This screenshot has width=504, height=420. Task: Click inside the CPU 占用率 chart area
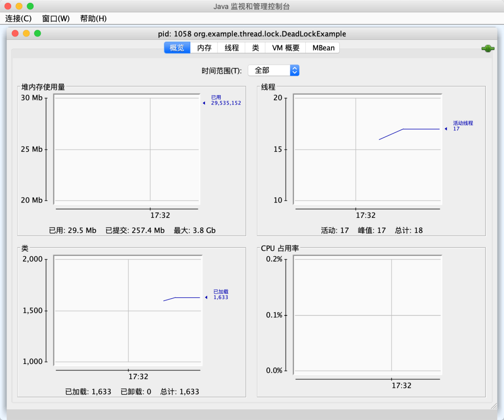[368, 315]
